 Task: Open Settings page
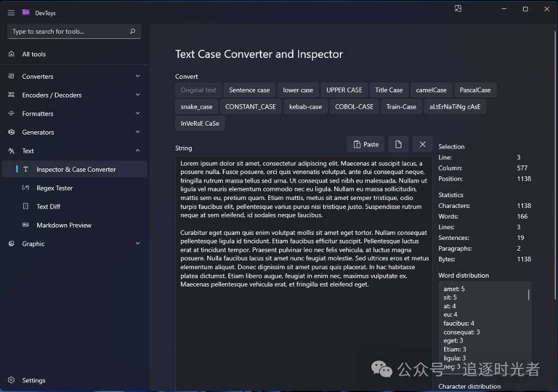(74, 380)
